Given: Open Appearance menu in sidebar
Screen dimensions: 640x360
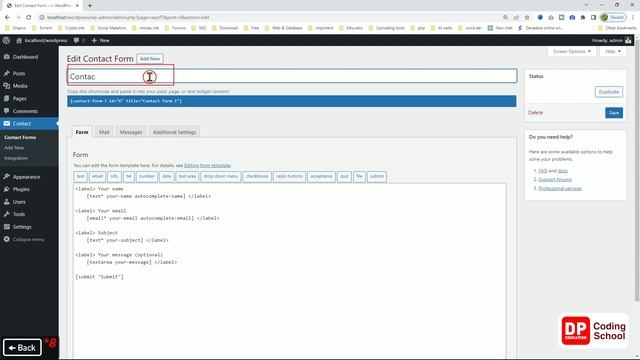Looking at the screenshot, I should click(x=26, y=177).
